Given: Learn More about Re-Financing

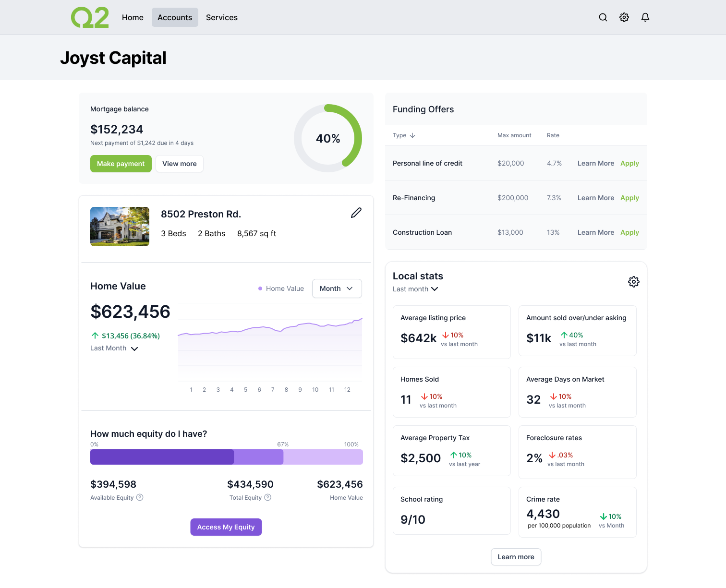Looking at the screenshot, I should tap(596, 198).
